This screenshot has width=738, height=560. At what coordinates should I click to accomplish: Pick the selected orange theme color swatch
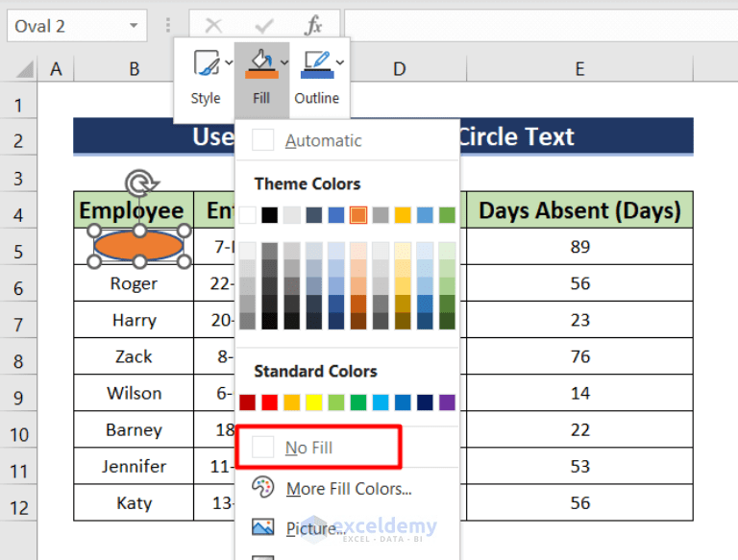(358, 215)
